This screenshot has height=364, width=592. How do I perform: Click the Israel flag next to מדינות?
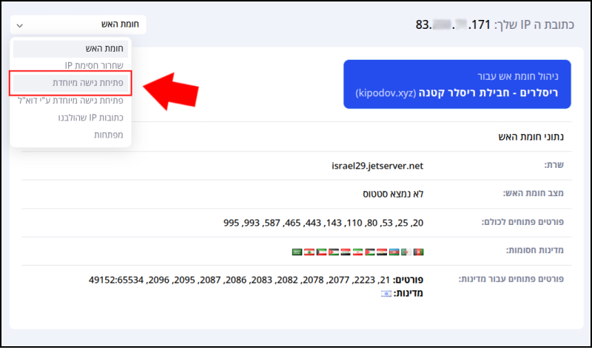point(386,294)
